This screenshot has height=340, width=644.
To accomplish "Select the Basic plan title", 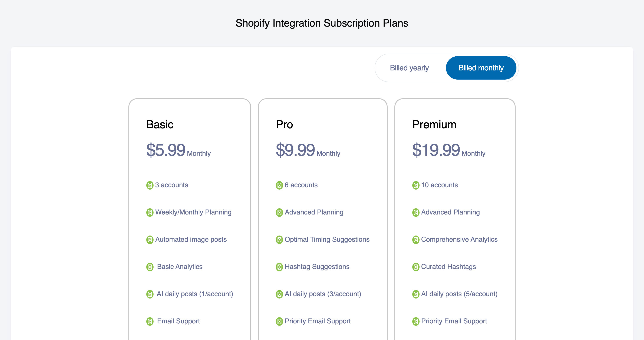I will [x=160, y=124].
